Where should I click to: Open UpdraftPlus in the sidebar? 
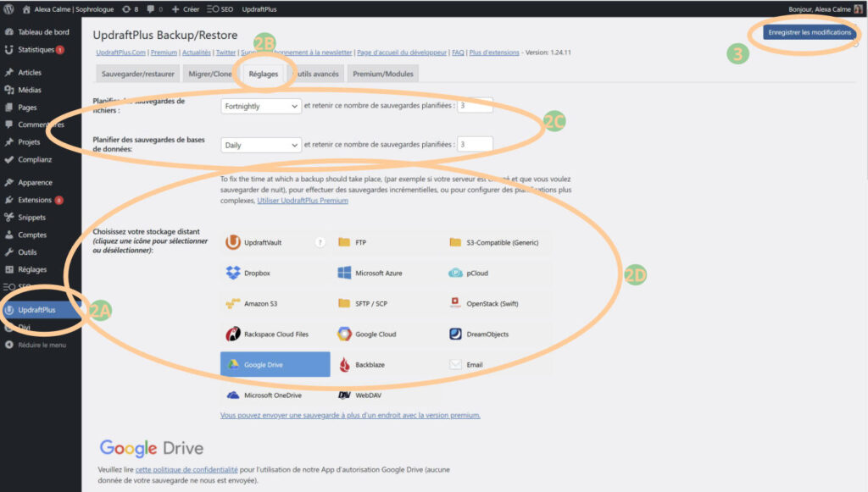coord(41,310)
